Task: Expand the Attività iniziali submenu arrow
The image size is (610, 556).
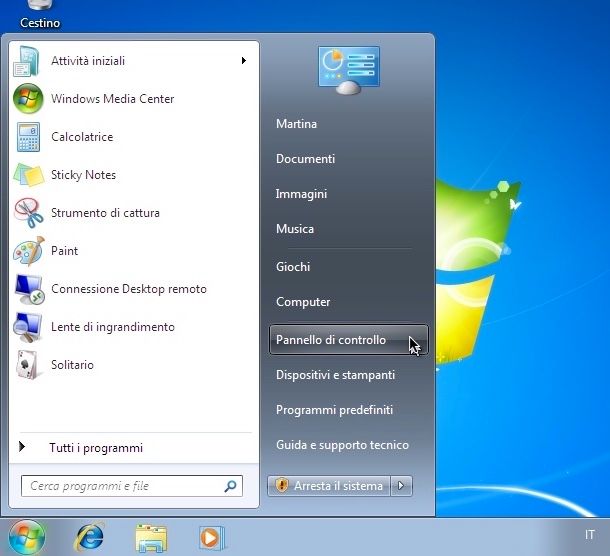Action: click(x=244, y=60)
